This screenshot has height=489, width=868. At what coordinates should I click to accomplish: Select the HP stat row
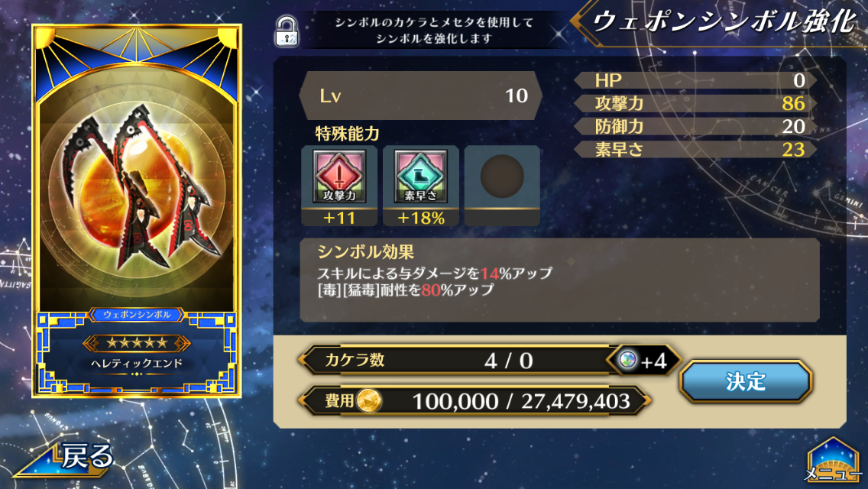click(x=696, y=80)
